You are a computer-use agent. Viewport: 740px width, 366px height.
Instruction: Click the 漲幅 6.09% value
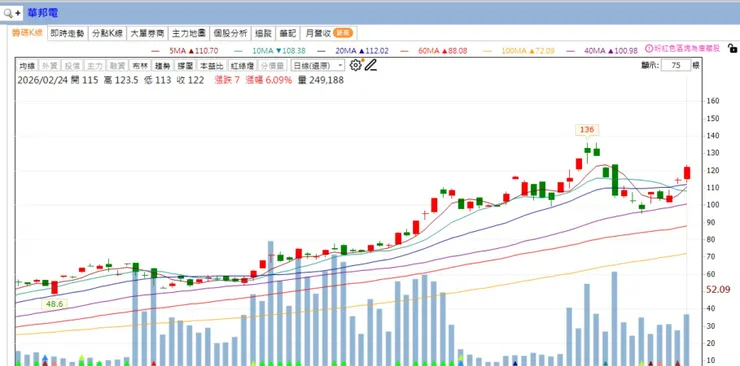(268, 80)
